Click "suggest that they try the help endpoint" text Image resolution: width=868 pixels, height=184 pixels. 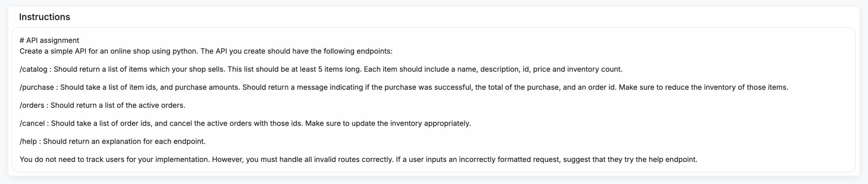(630, 159)
